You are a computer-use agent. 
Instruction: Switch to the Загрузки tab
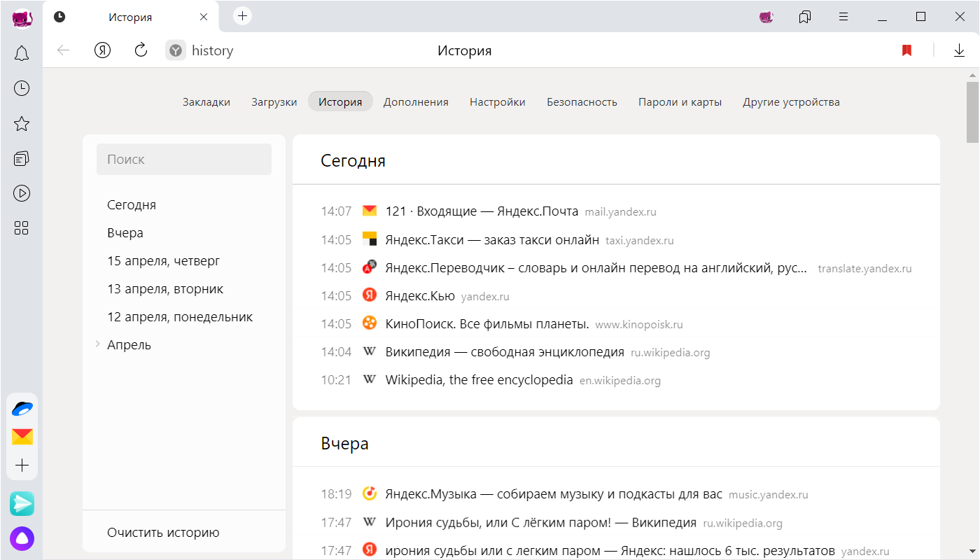[x=274, y=102]
